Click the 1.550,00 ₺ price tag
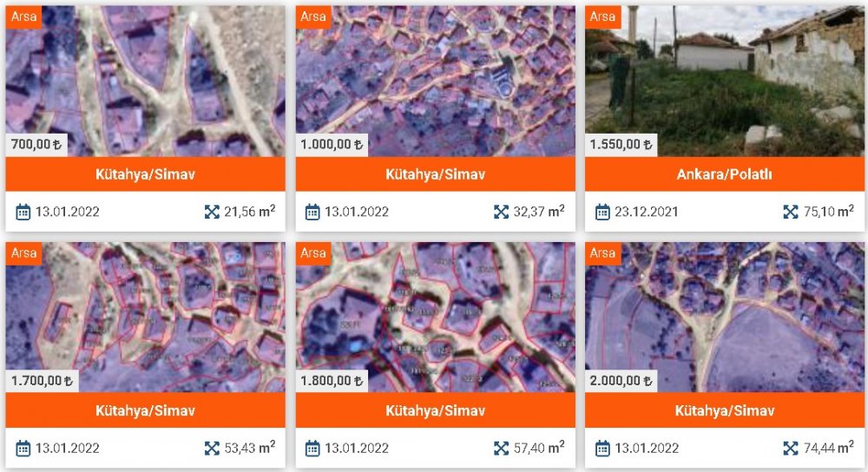 pyautogui.click(x=621, y=145)
